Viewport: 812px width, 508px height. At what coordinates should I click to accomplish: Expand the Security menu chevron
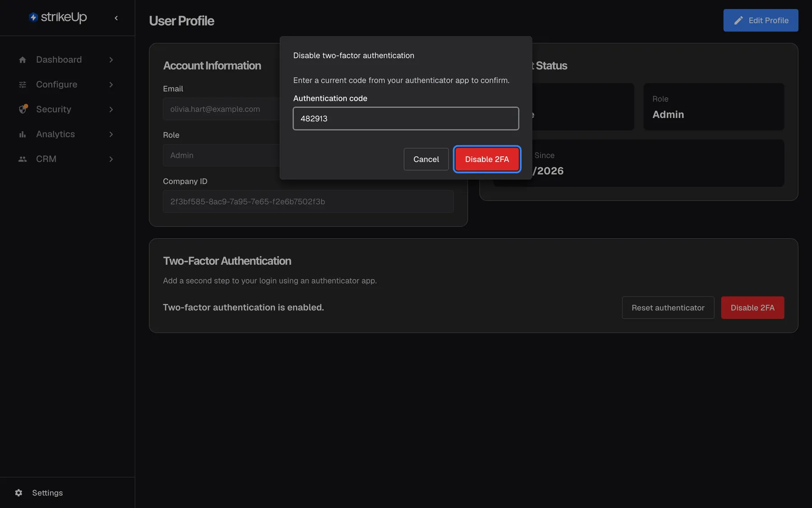point(111,109)
